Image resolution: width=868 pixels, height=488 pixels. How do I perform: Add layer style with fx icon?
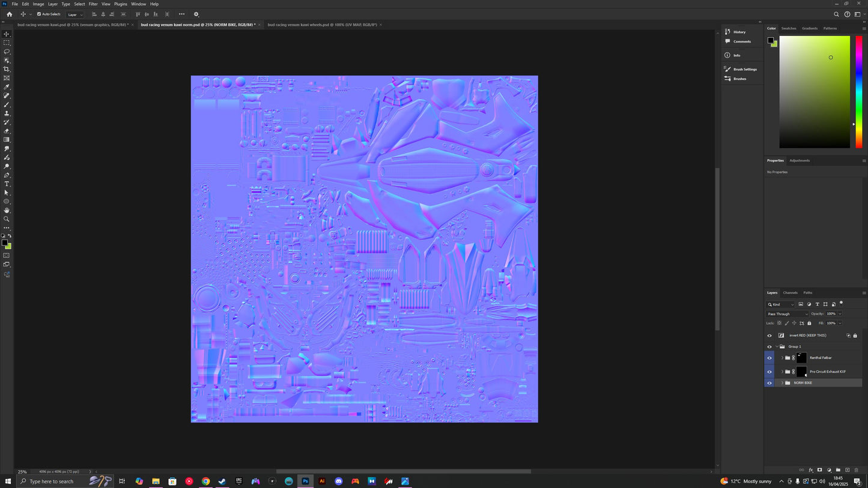[810, 470]
